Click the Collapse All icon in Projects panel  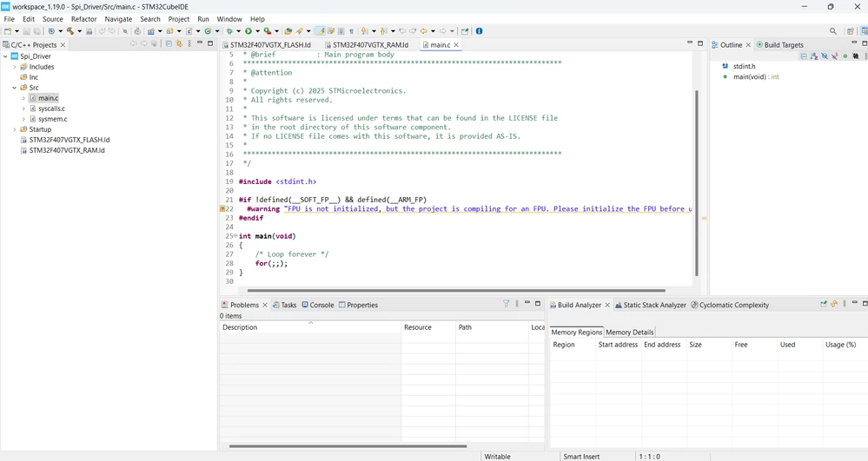point(169,43)
